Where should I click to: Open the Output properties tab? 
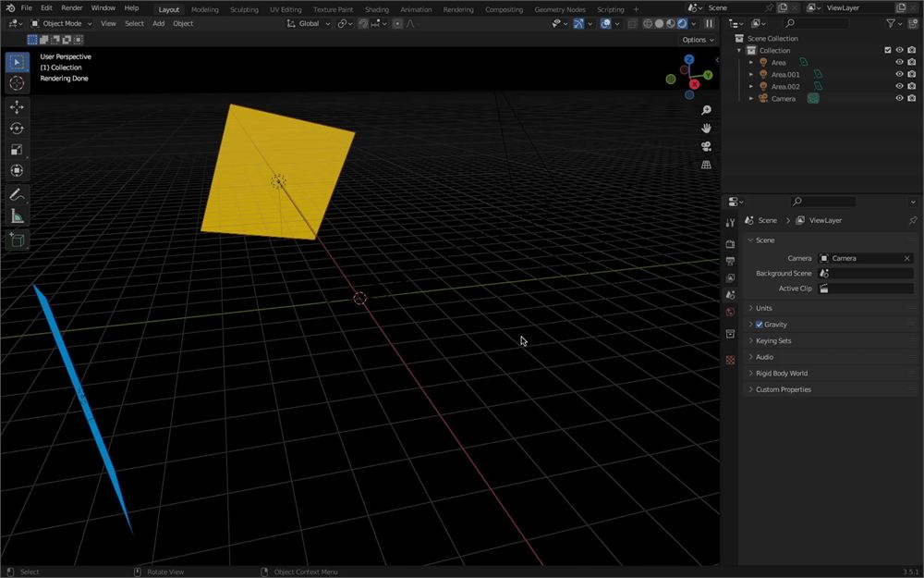tap(730, 261)
